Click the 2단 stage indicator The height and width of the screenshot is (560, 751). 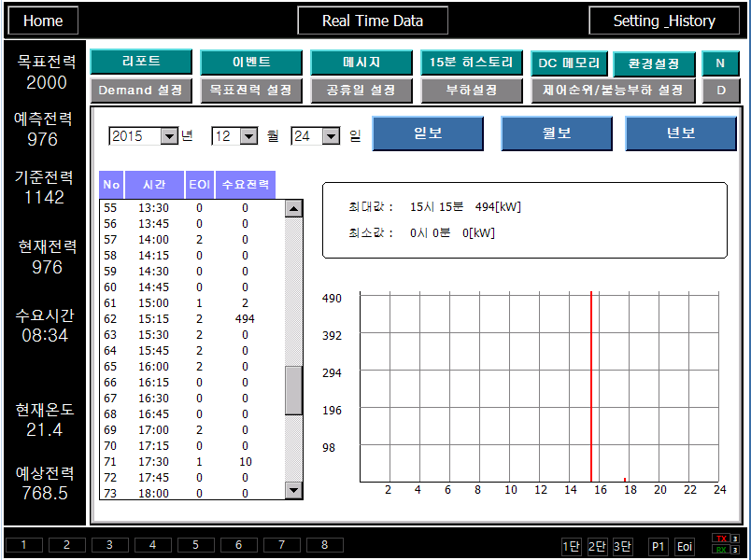597,547
